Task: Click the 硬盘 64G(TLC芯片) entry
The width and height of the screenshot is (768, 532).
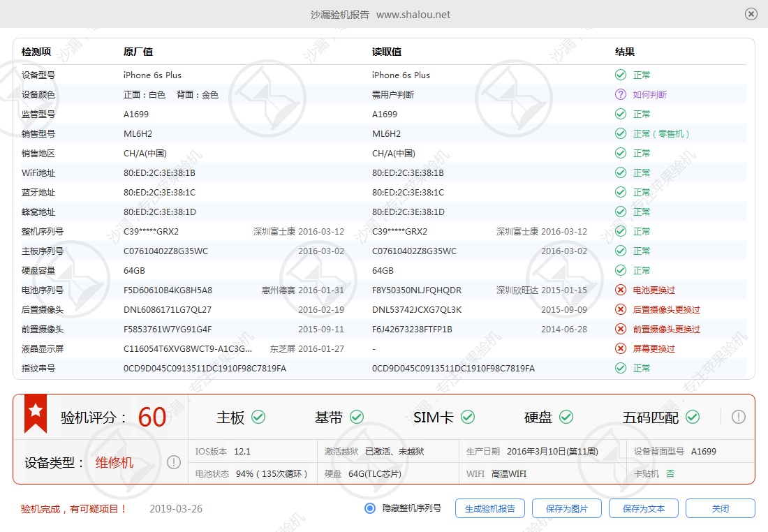Action: click(x=362, y=474)
